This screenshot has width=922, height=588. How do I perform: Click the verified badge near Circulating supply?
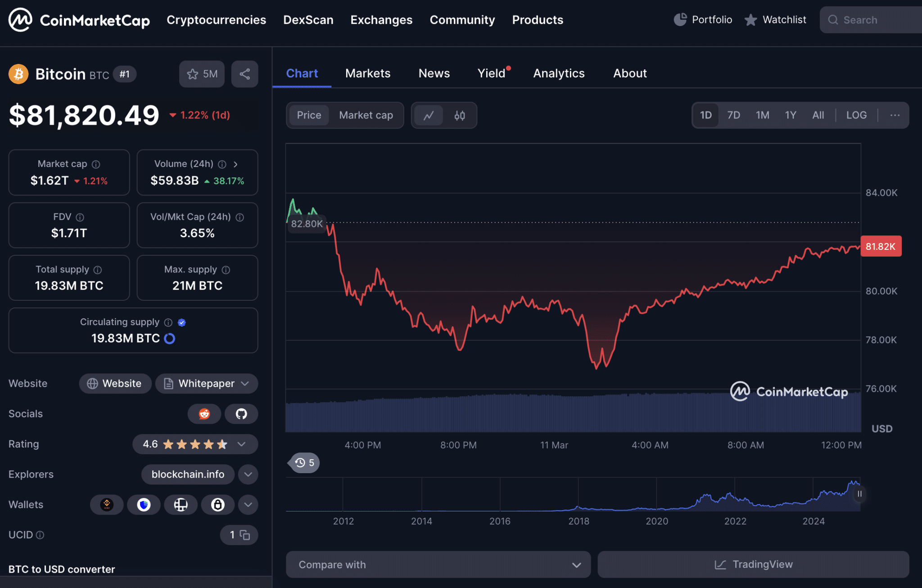(182, 322)
